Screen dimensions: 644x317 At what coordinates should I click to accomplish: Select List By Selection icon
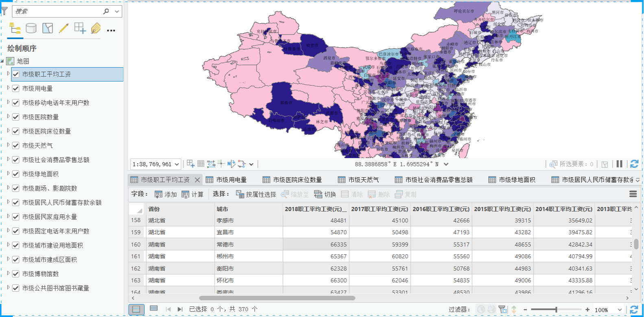[48, 28]
